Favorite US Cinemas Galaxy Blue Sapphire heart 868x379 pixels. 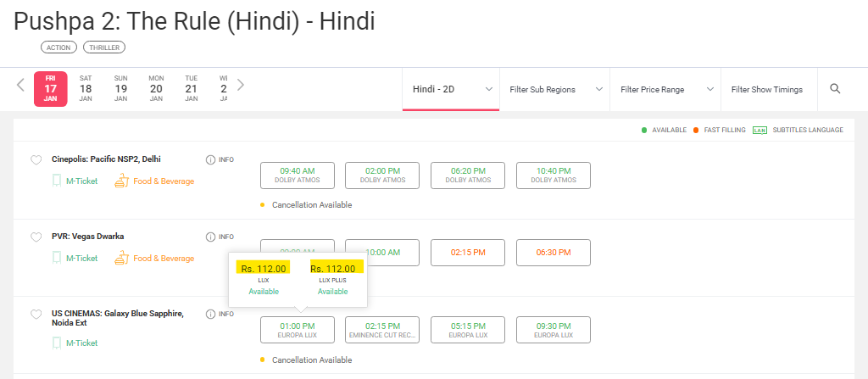[x=36, y=315]
